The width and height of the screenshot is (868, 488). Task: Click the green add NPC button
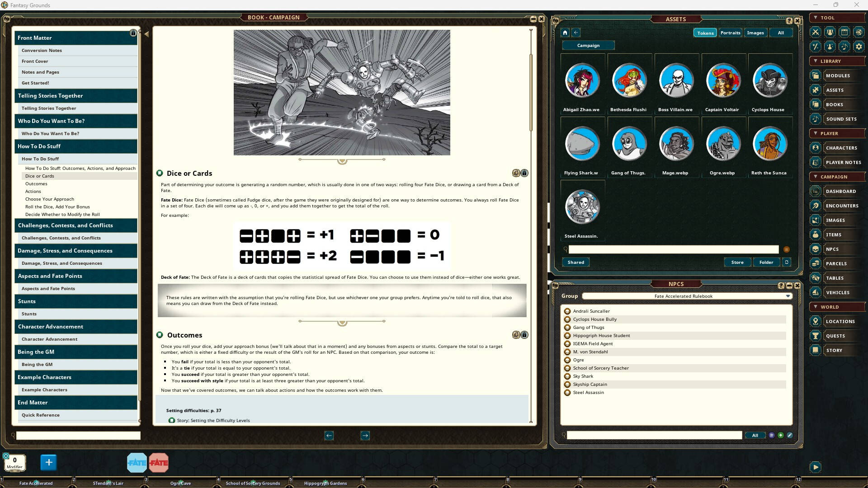pyautogui.click(x=781, y=435)
